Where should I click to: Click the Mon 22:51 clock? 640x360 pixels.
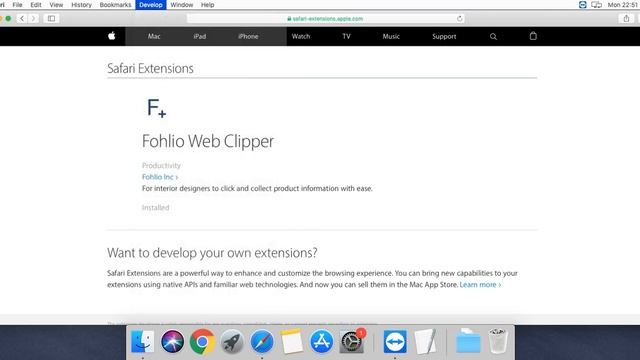tap(622, 5)
